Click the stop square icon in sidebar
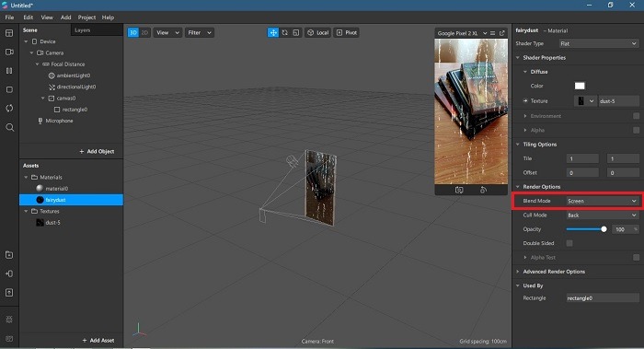This screenshot has height=349, width=644. pos(9,89)
